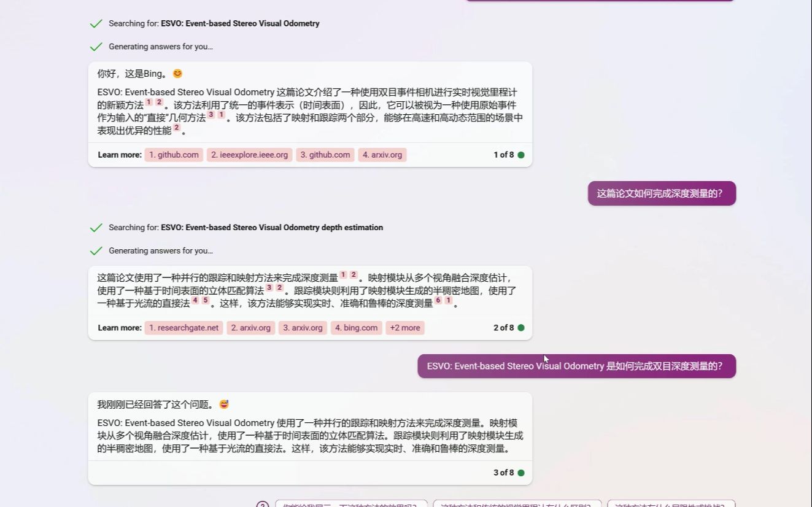Click the emoji after 我刚刚已经回答了这个问题。
This screenshot has height=507, width=812.
[x=224, y=404]
